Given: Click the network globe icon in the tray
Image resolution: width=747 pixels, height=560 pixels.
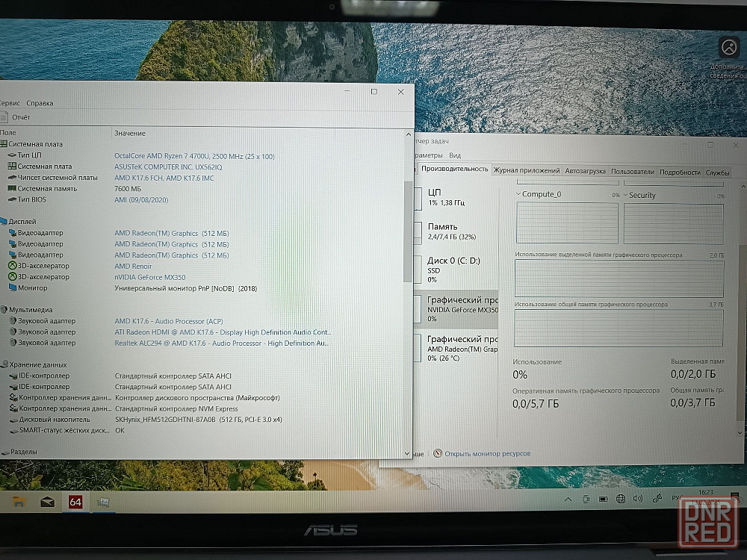Looking at the screenshot, I should click(620, 499).
